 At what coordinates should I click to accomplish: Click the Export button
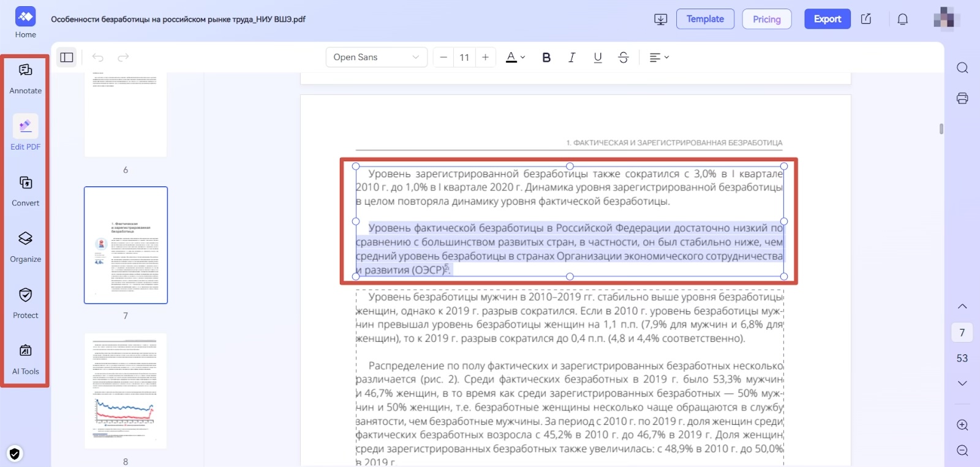[827, 19]
